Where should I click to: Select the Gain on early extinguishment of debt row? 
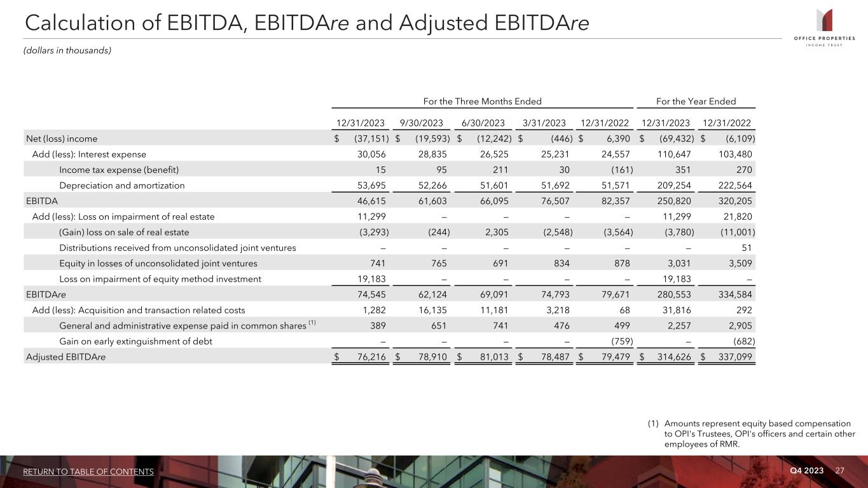tap(135, 341)
